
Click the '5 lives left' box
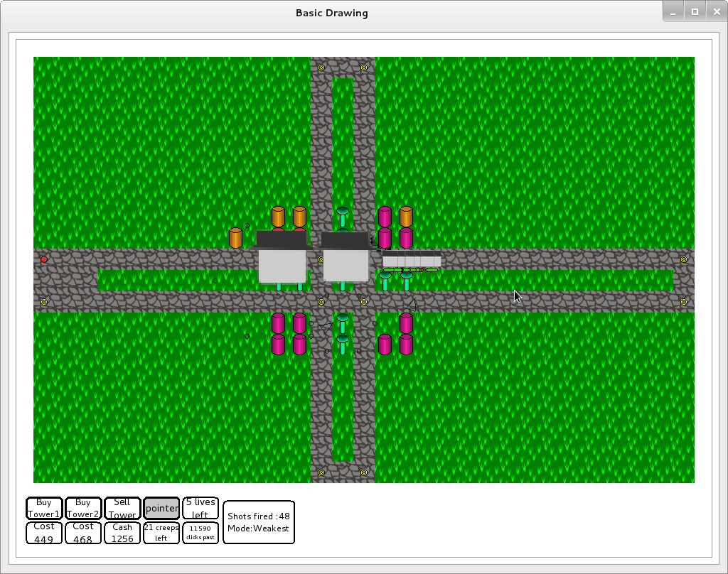[x=200, y=508]
